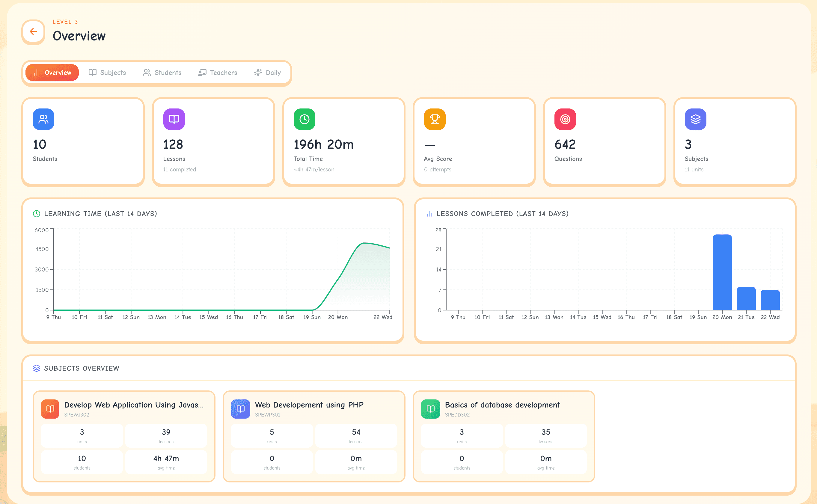Click the 35 lessons stat
The height and width of the screenshot is (504, 817).
(546, 436)
